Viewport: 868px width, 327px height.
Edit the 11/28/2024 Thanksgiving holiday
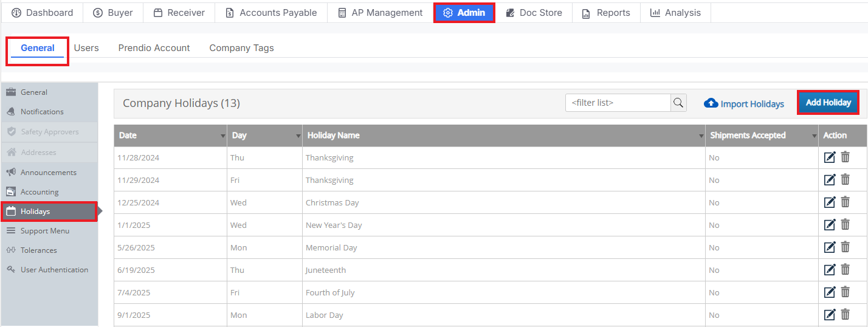830,157
